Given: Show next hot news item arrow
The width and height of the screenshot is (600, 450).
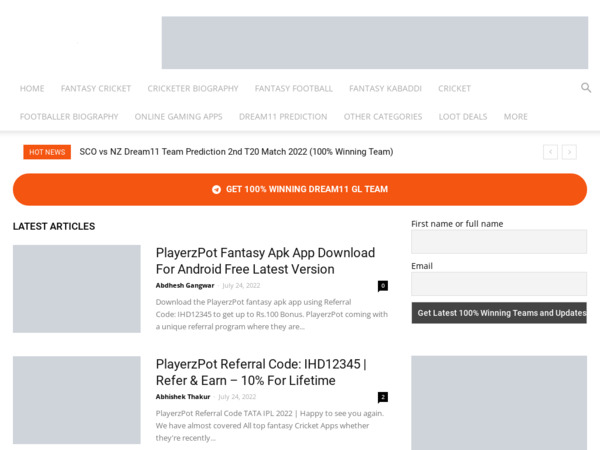Looking at the screenshot, I should (x=569, y=152).
